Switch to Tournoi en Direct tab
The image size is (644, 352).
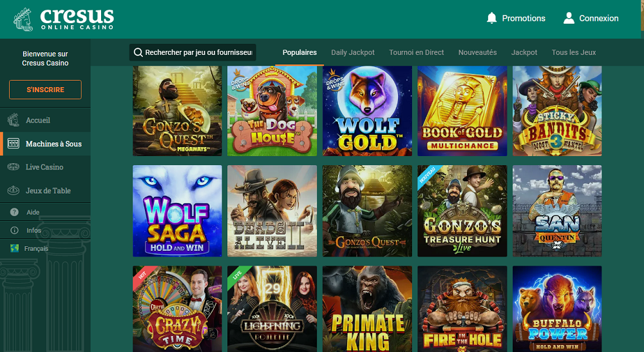[417, 52]
